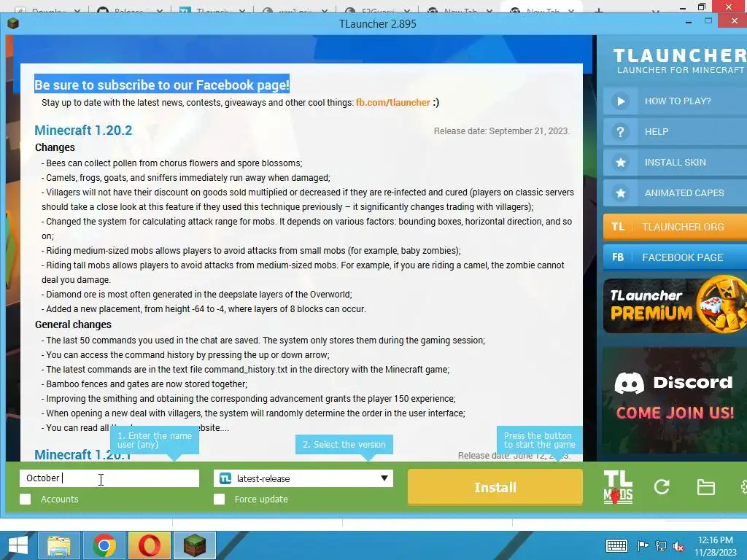Viewport: 747px width, 560px height.
Task: Click username field containing October
Action: pyautogui.click(x=109, y=478)
